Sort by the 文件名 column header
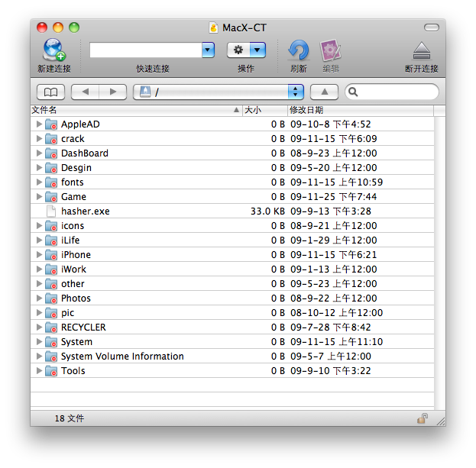The height and width of the screenshot is (468, 476). coord(136,111)
